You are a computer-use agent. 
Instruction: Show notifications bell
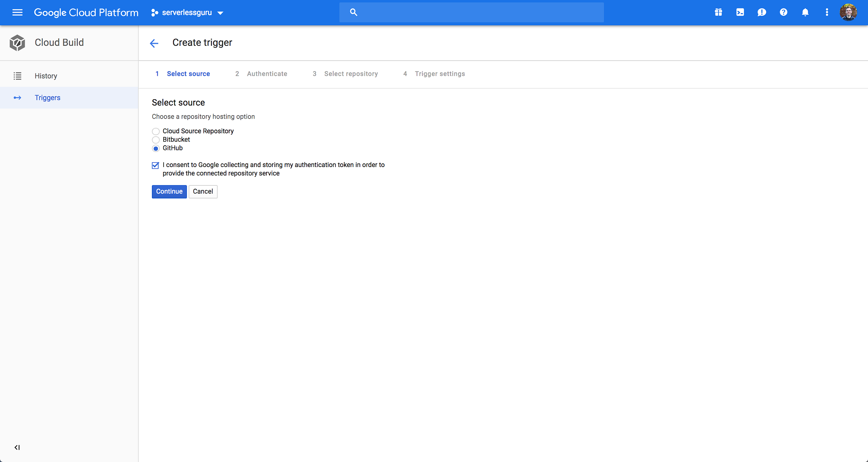point(805,12)
